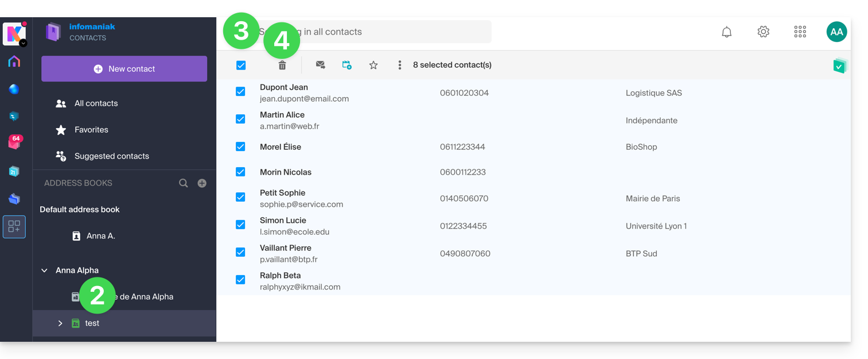The width and height of the screenshot is (868, 359).
Task: Open the applications grid launcher
Action: (x=800, y=32)
